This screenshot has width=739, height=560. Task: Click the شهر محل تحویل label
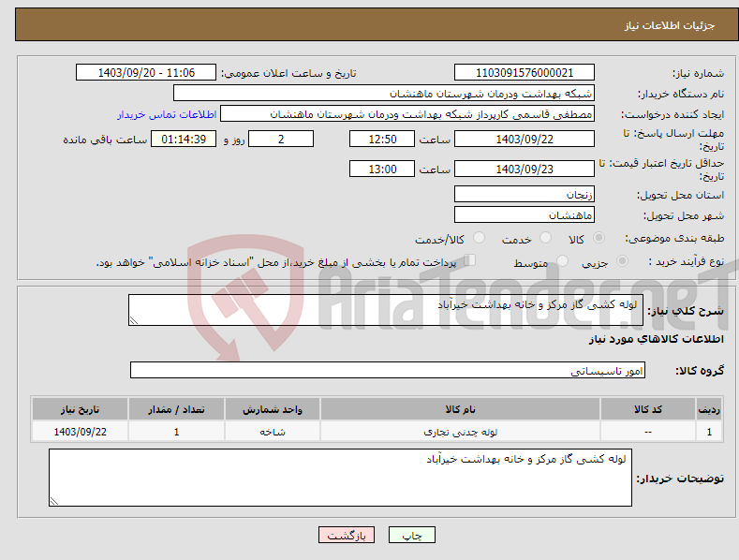pos(684,216)
